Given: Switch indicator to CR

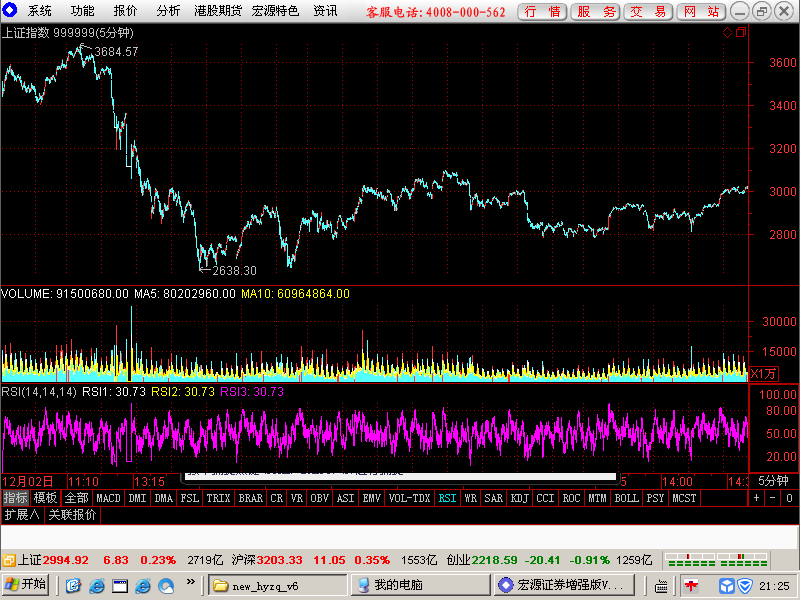Looking at the screenshot, I should 277,498.
